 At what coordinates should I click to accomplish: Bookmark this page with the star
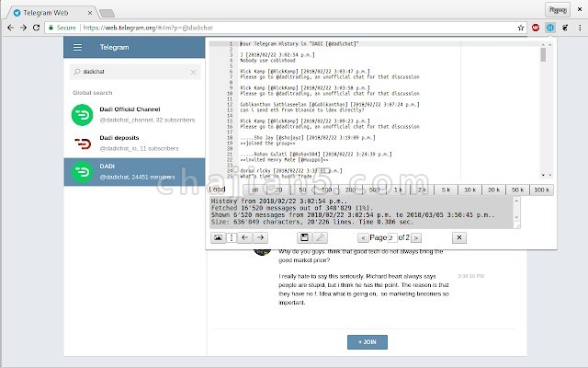[x=521, y=28]
